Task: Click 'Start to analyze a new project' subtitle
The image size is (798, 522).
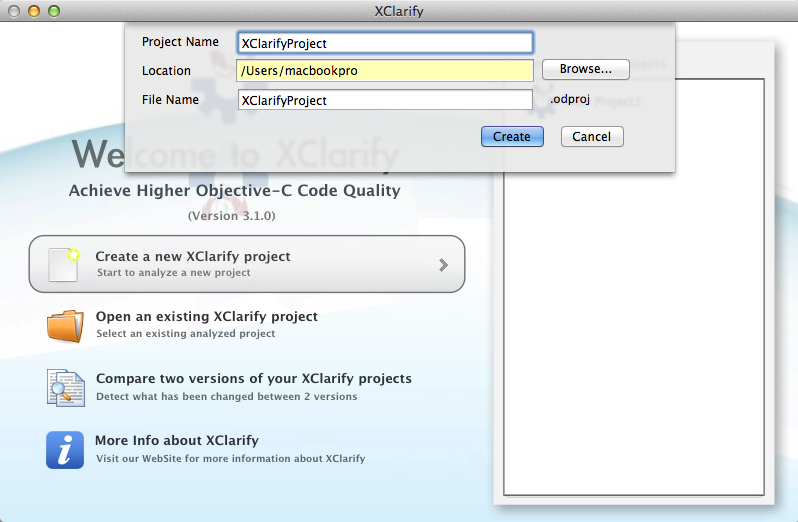Action: (x=174, y=273)
